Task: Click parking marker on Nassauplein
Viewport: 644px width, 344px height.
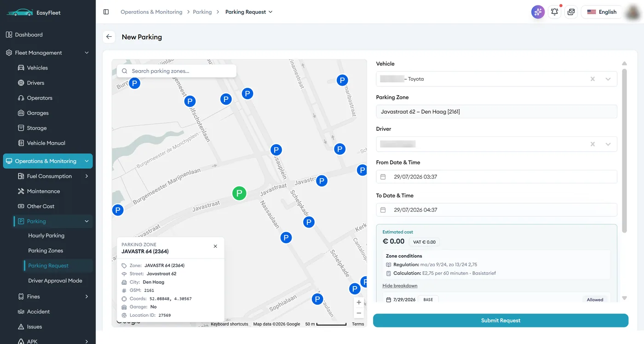Action: click(276, 150)
